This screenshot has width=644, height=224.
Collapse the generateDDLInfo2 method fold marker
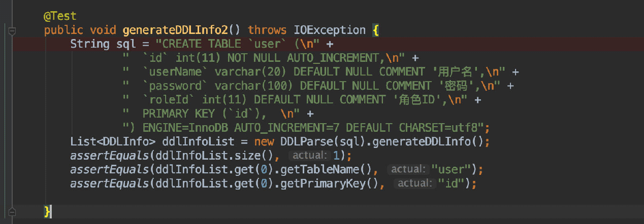(x=12, y=31)
